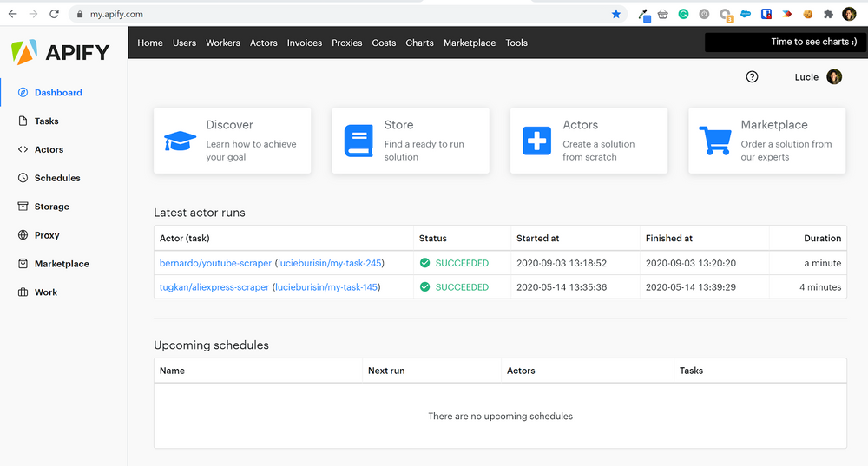
Task: Select Storage in the sidebar
Action: [x=51, y=207]
